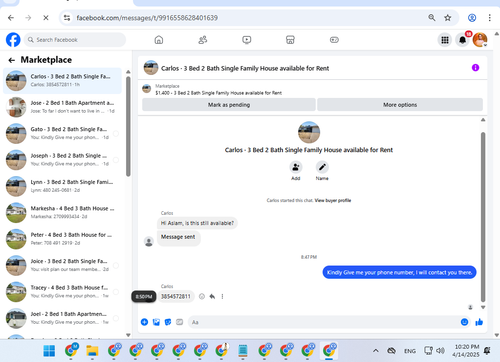
Task: Open File Explorer from taskbar
Action: coord(92,351)
